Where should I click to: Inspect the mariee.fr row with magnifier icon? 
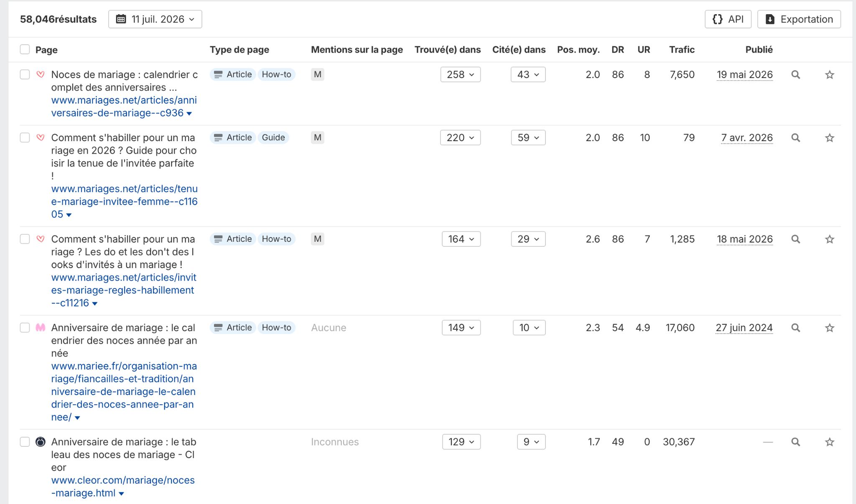[795, 328]
